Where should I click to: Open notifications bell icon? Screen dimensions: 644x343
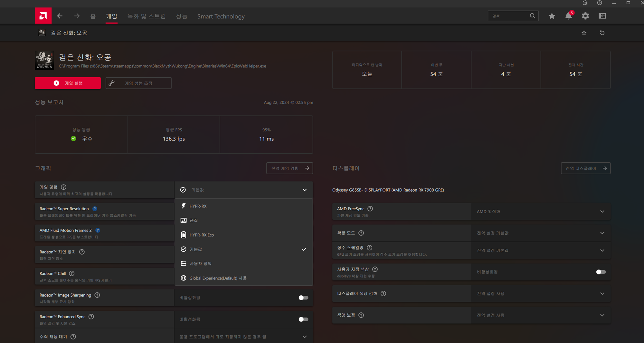point(569,16)
